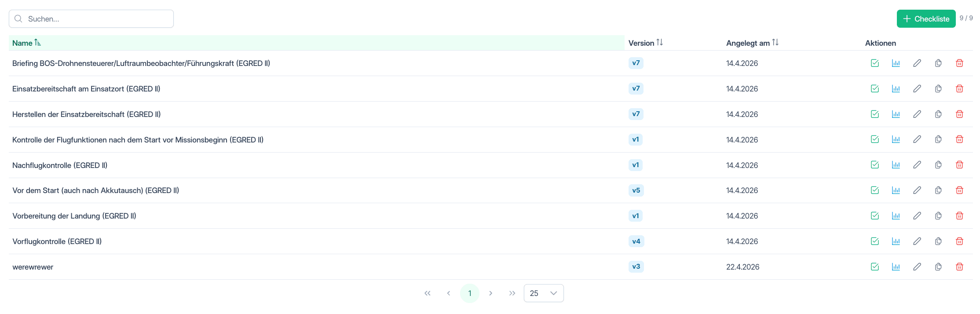Edit the Briefing BOS-Drohnensteuerer checklist

tap(917, 63)
